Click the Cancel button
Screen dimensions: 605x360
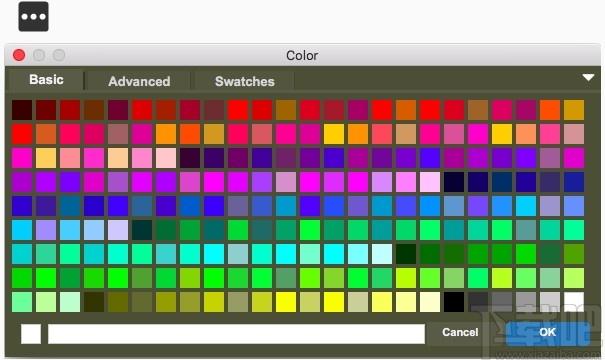pyautogui.click(x=460, y=332)
